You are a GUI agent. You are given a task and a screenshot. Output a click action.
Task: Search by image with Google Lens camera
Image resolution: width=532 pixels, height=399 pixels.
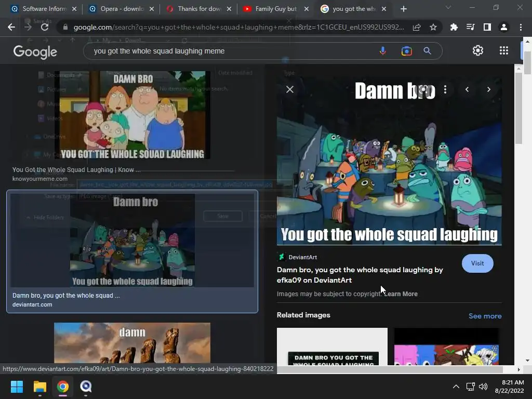click(x=406, y=51)
